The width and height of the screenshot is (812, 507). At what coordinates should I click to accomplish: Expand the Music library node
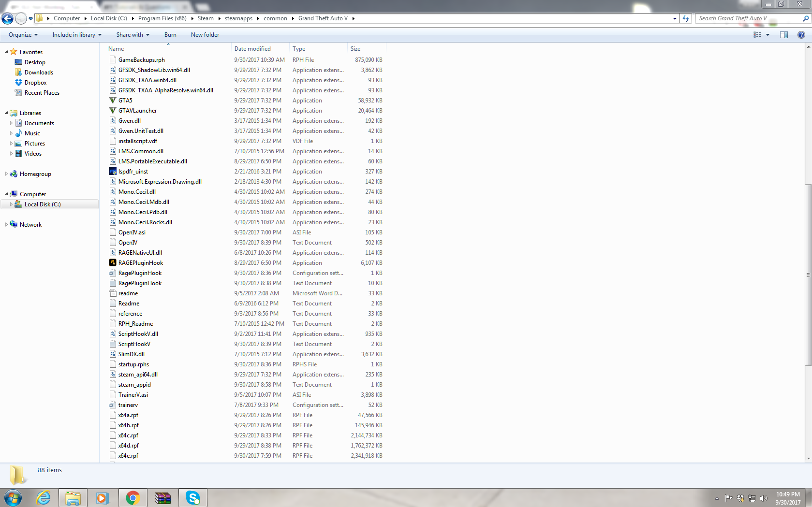(x=11, y=133)
